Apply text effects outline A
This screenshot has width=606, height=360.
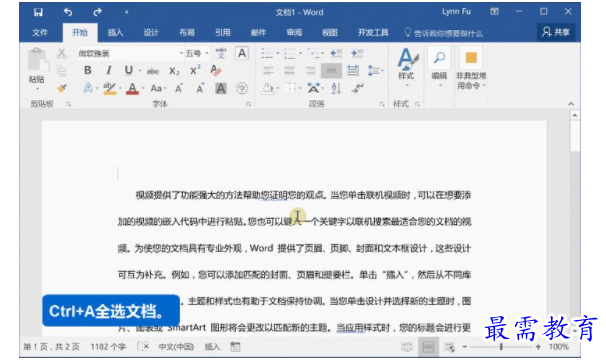click(x=88, y=88)
